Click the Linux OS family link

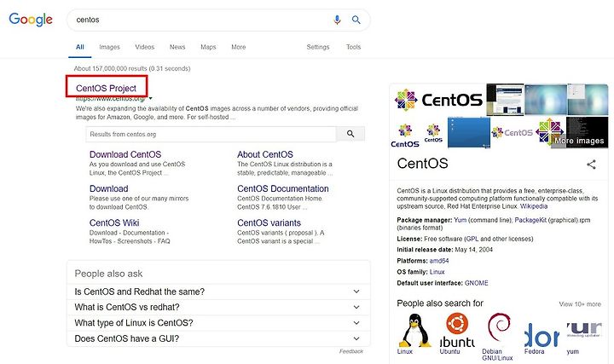click(x=437, y=272)
